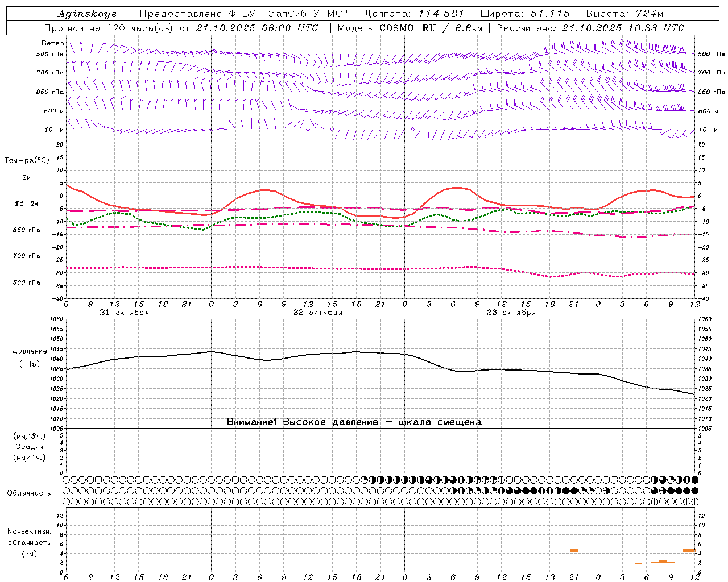The height and width of the screenshot is (582, 728).
Task: Click the station name Aginskoye in header
Action: pyautogui.click(x=87, y=14)
